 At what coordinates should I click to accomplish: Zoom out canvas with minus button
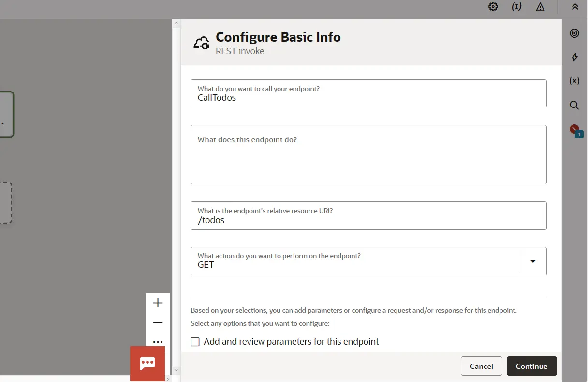(x=158, y=322)
